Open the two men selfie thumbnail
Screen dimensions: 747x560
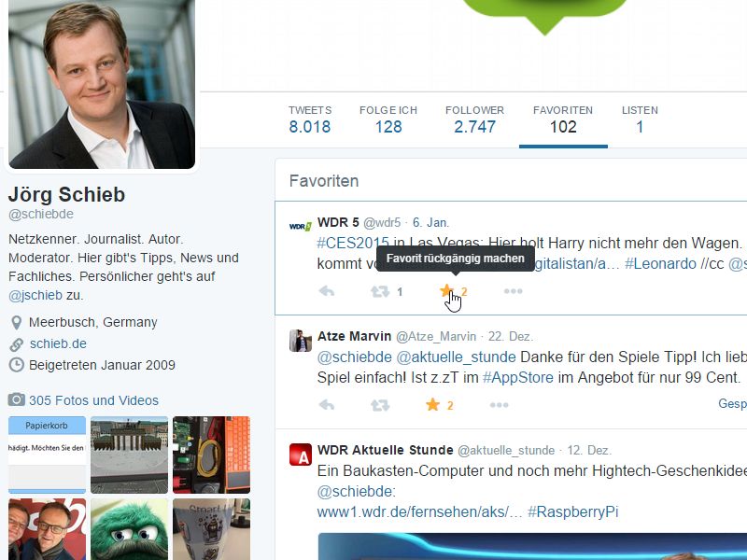pos(48,529)
